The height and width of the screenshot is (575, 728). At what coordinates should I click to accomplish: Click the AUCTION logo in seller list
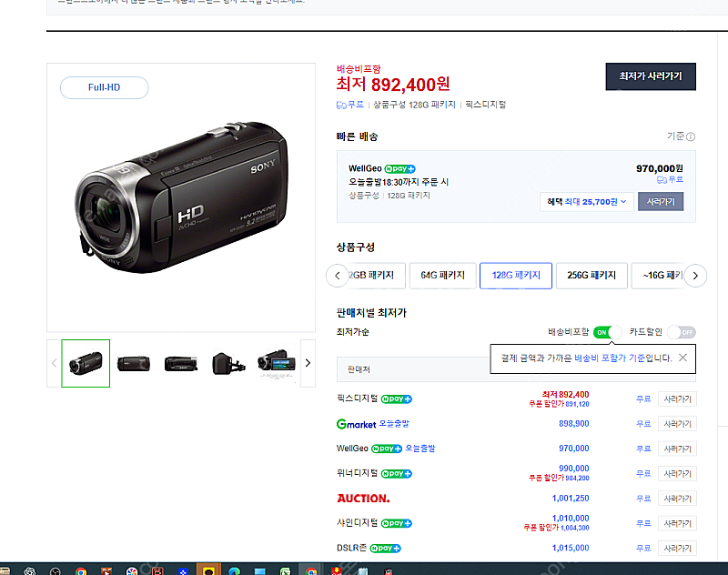tap(363, 499)
